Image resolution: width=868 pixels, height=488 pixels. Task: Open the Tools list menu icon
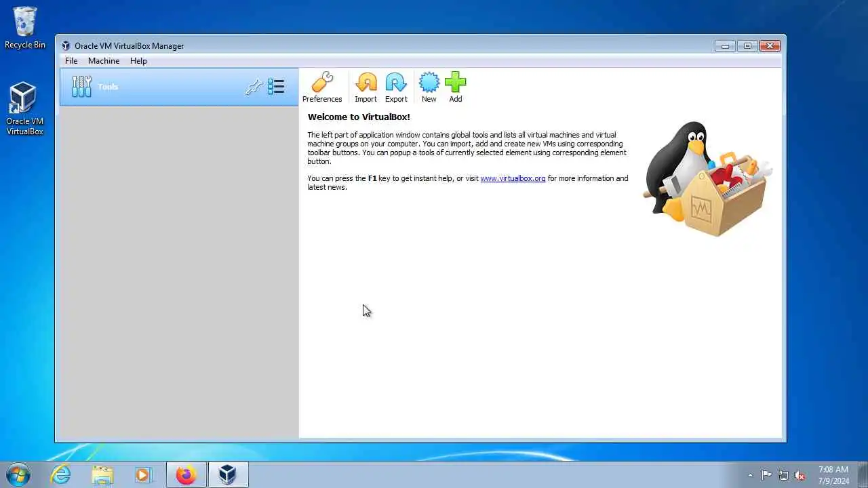tap(276, 87)
